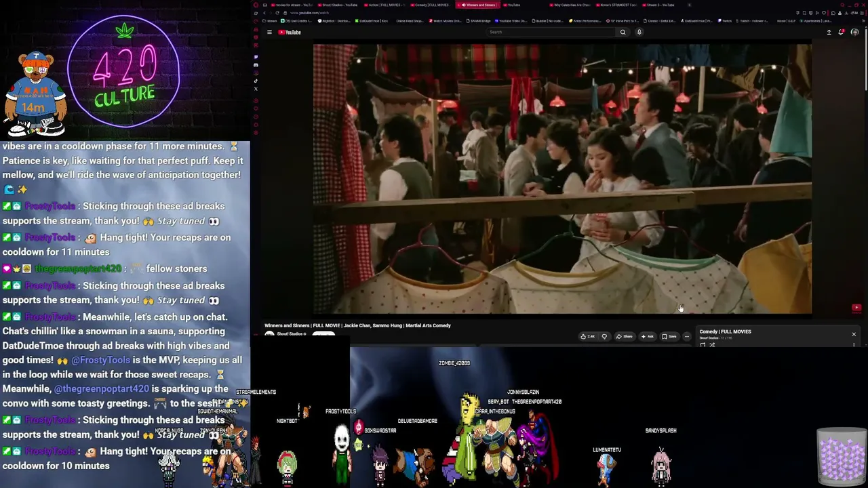This screenshot has width=868, height=488.
Task: Start voice search with the microphone
Action: point(639,32)
